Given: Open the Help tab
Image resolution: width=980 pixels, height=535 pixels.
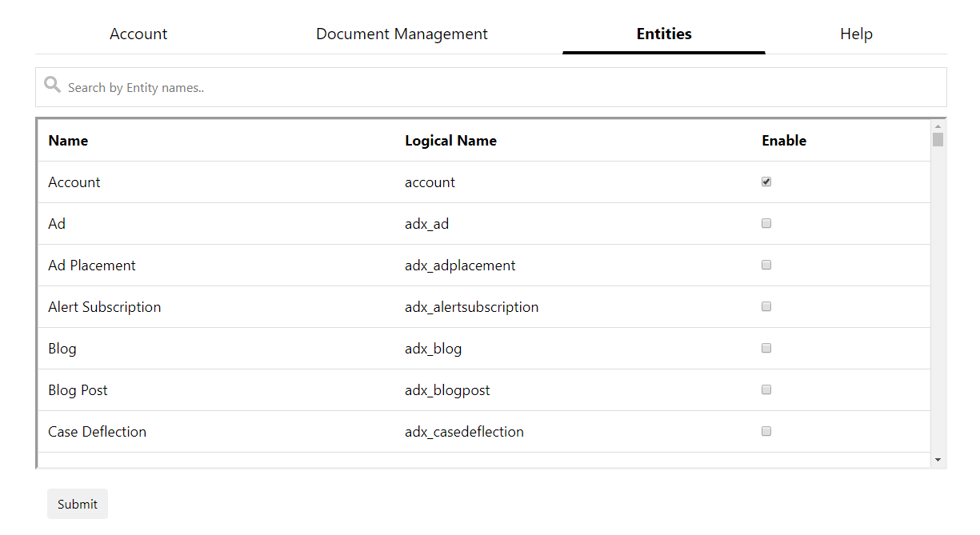Looking at the screenshot, I should pyautogui.click(x=856, y=34).
